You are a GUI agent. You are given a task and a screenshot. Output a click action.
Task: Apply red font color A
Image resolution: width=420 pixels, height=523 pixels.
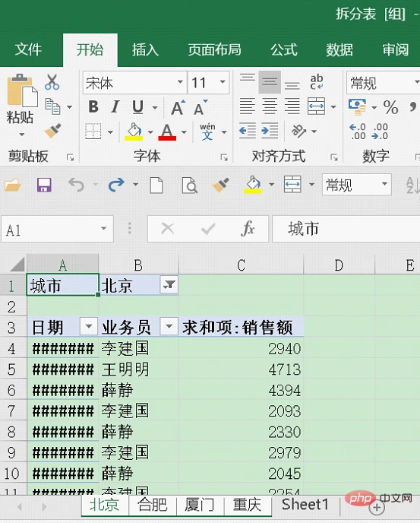[167, 132]
